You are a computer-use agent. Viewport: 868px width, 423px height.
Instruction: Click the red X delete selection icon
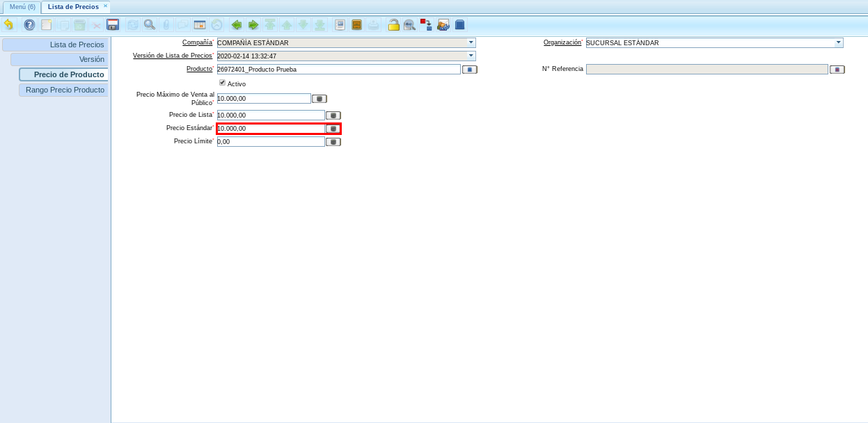[97, 25]
